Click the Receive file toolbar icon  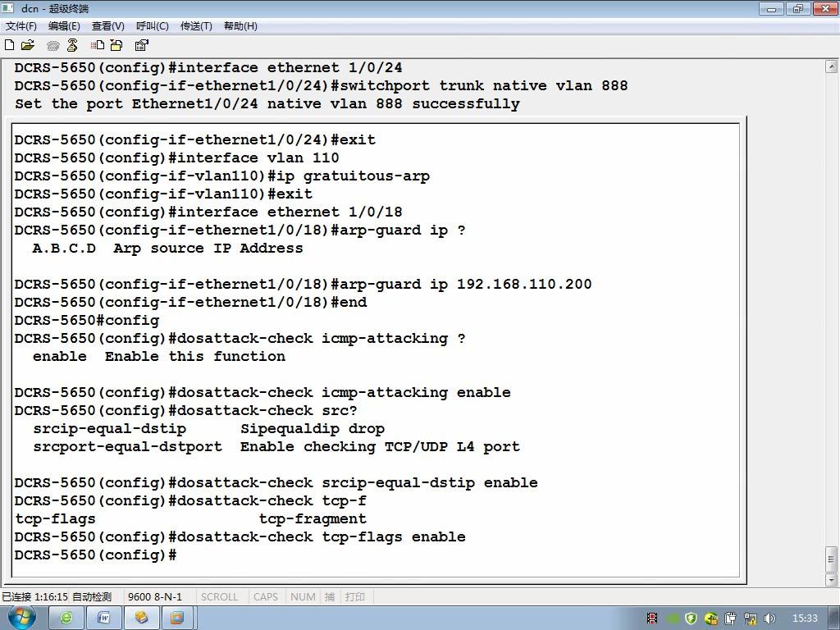[116, 45]
